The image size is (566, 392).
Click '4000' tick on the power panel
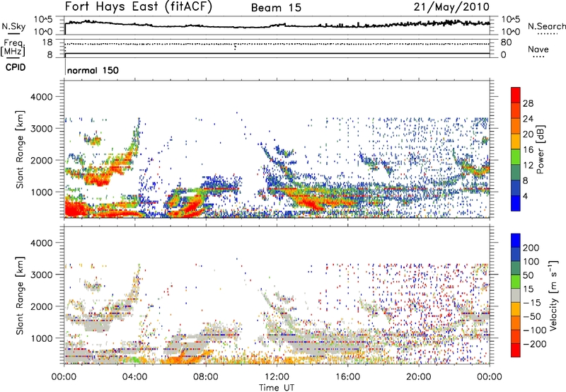[x=41, y=97]
